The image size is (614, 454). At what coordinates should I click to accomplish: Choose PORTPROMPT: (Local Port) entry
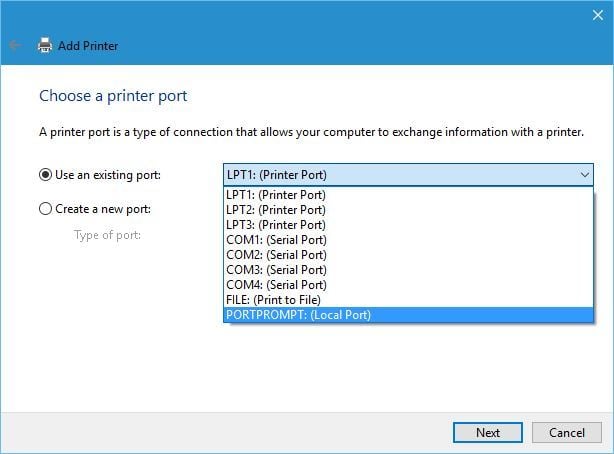(408, 315)
